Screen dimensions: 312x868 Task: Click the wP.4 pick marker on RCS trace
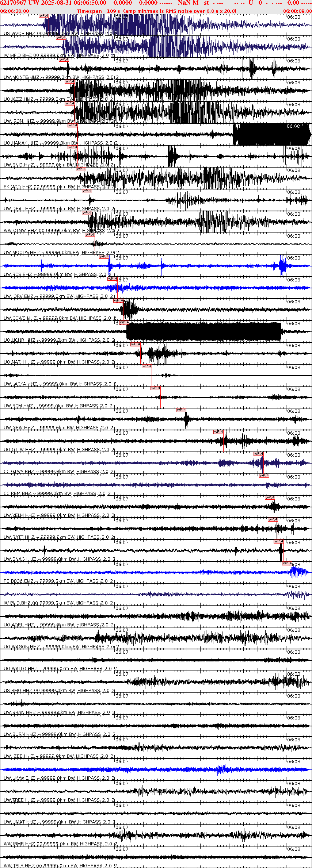point(104,257)
